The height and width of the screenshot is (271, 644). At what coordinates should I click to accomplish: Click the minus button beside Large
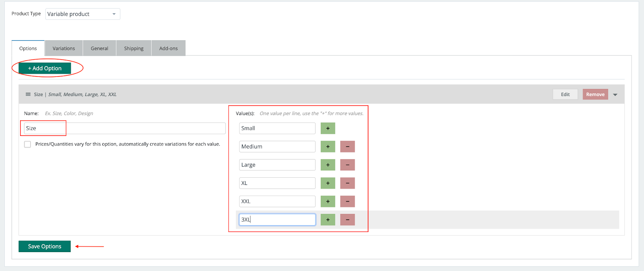point(347,165)
